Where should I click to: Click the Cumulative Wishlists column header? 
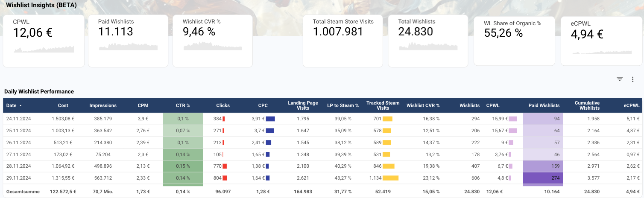587,105
